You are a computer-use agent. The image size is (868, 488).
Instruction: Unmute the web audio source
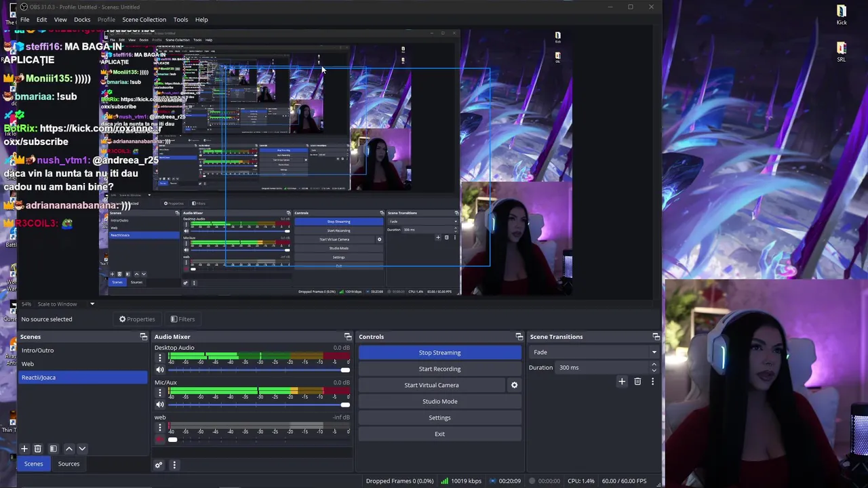[160, 439]
